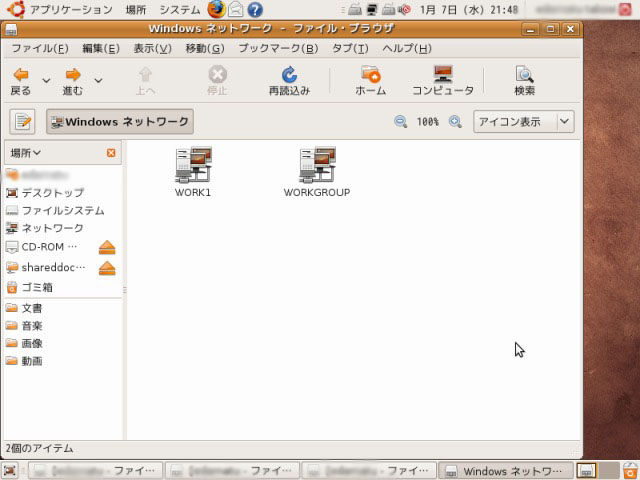Open the 編集(E) menu
This screenshot has height=480, width=640.
(x=101, y=49)
